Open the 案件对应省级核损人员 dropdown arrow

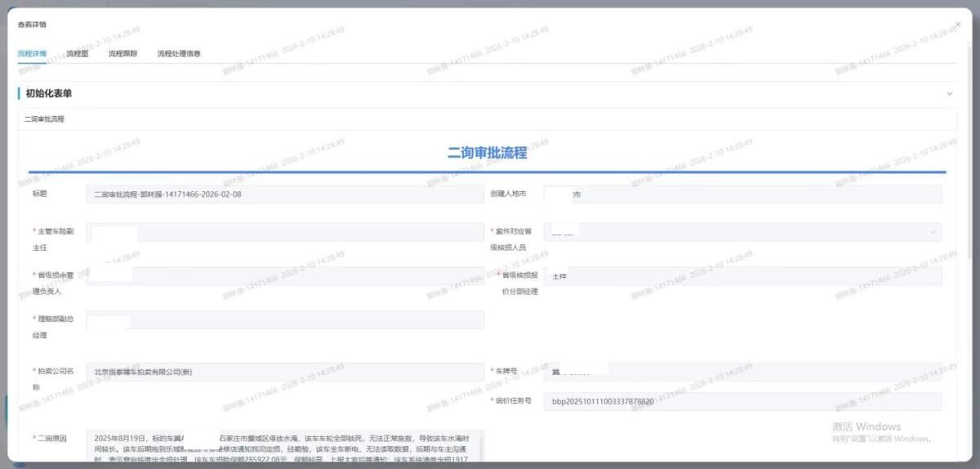click(933, 233)
